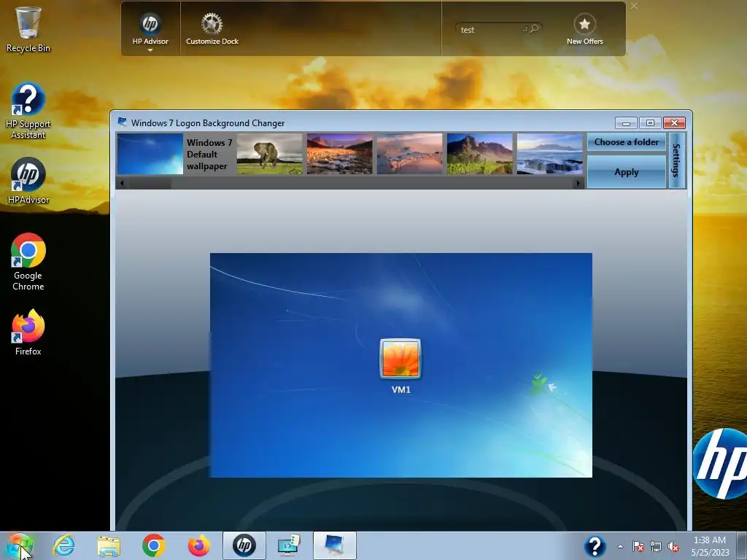Show hidden tray icons arrow

tap(620, 546)
